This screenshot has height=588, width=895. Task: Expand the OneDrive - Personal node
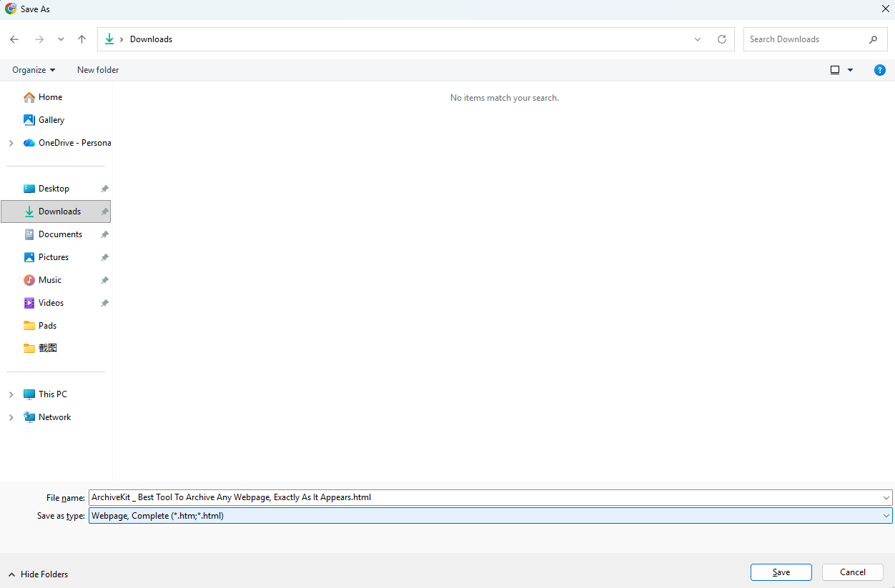[11, 143]
